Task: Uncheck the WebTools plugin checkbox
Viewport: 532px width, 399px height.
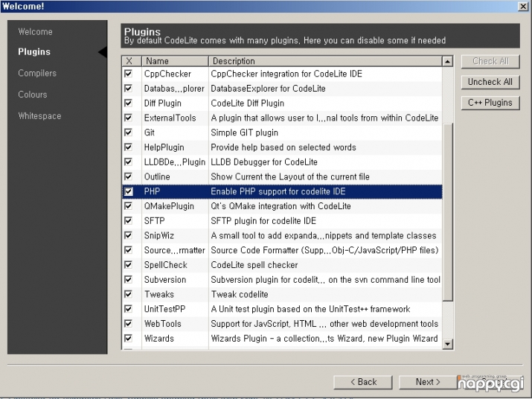Action: [x=128, y=323]
